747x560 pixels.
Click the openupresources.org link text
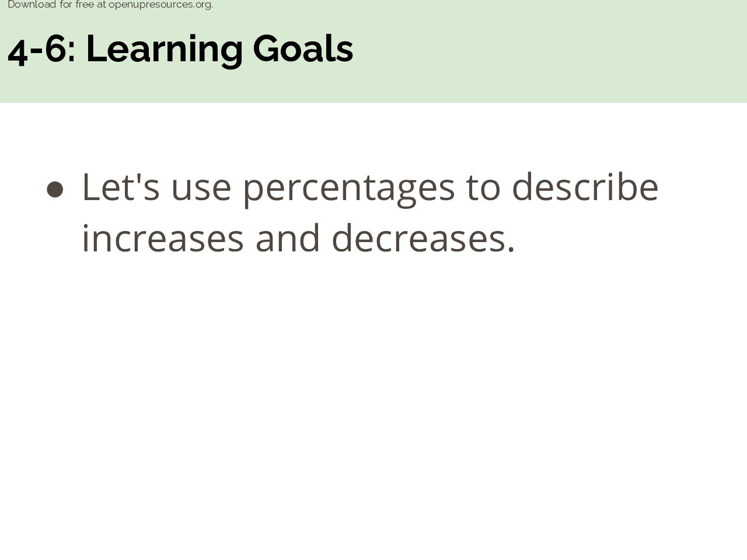[160, 5]
